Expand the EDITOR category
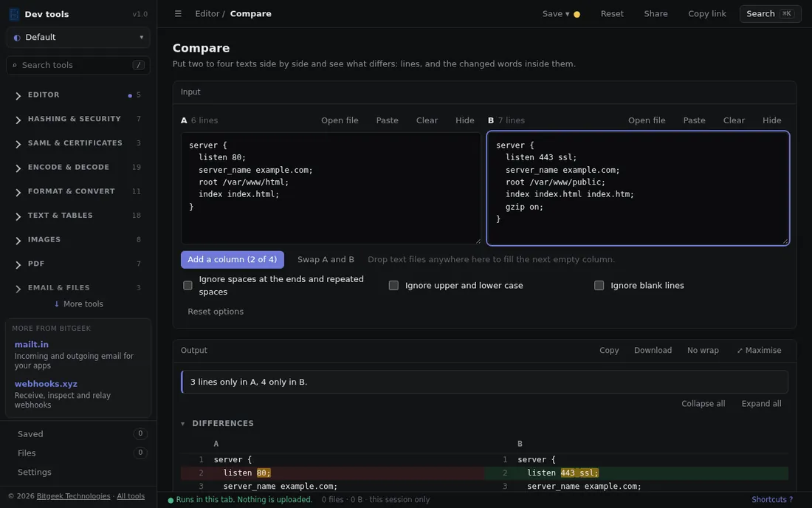 pos(78,95)
